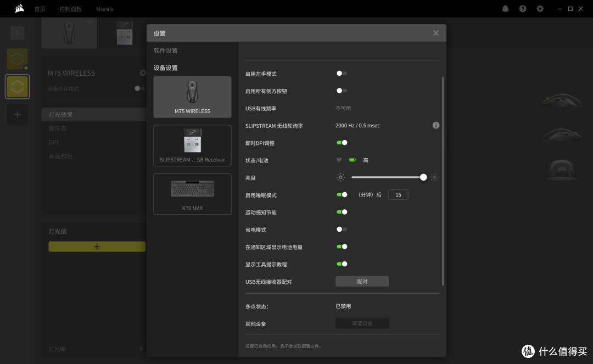The image size is (593, 364).
Task: Open the 首页 tab
Action: coord(40,9)
